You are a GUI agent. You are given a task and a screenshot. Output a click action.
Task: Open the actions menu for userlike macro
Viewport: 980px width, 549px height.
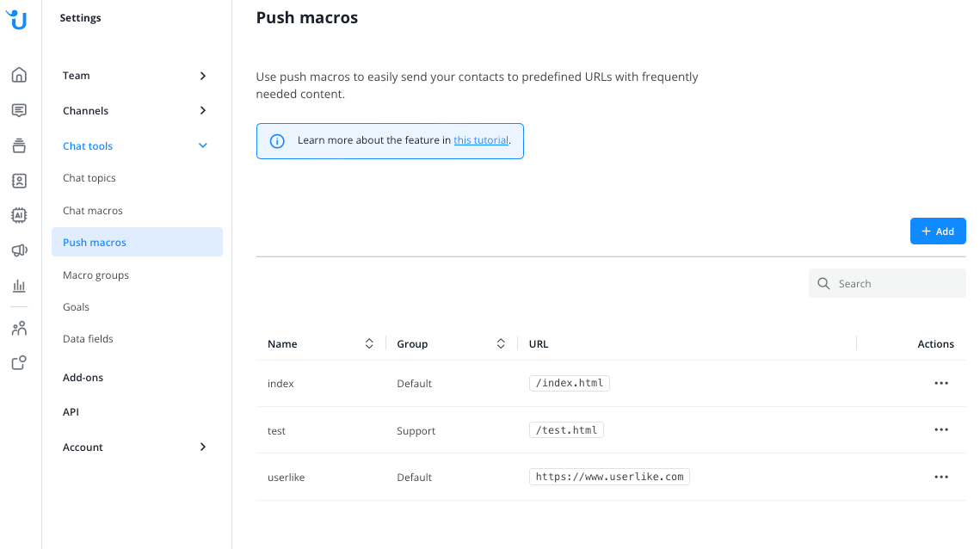tap(941, 477)
